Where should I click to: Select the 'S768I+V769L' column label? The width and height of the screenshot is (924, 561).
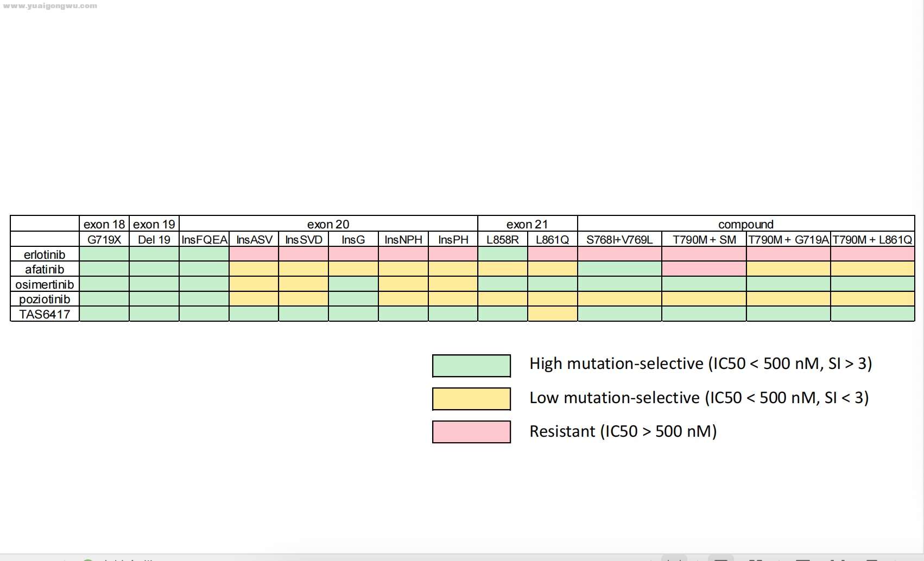pos(620,239)
